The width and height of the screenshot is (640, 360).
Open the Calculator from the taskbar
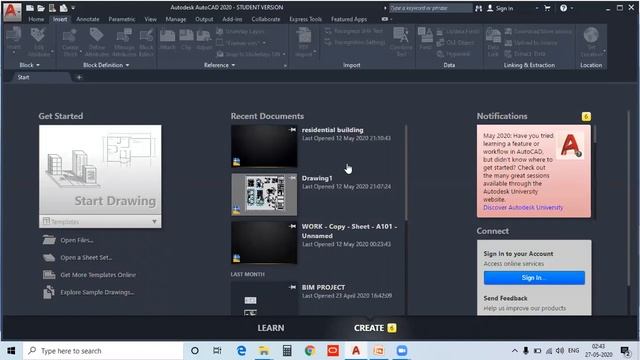click(x=287, y=351)
